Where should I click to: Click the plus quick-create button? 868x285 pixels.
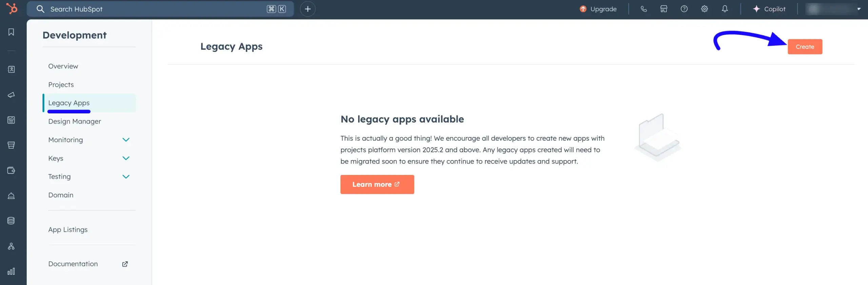(308, 9)
